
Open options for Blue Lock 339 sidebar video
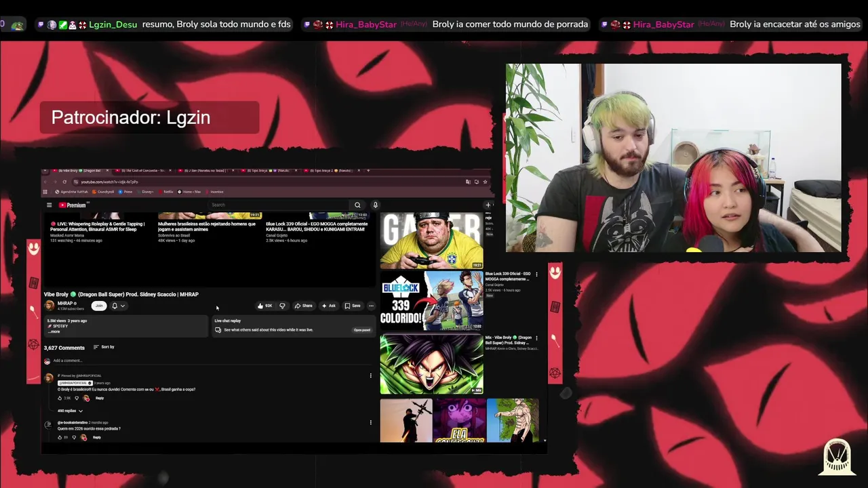click(536, 274)
